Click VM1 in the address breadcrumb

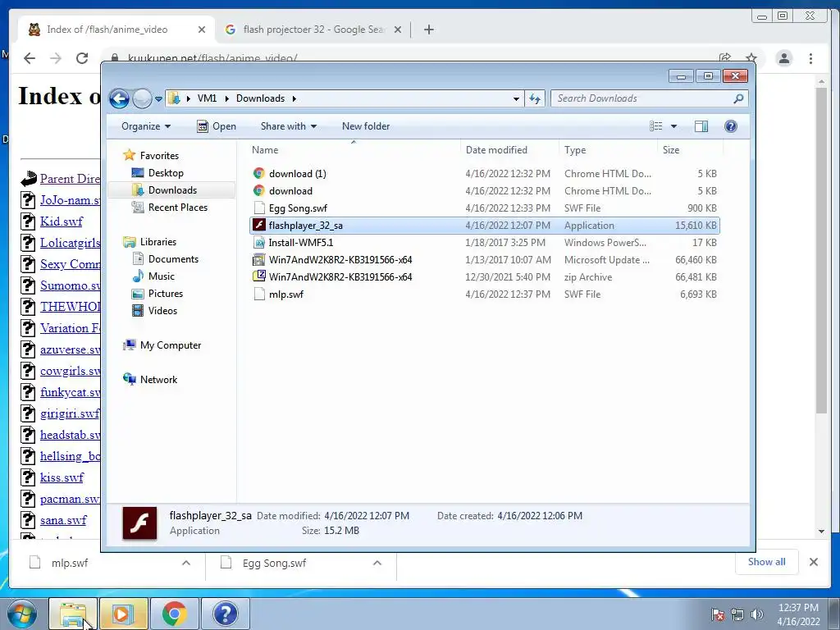[207, 98]
